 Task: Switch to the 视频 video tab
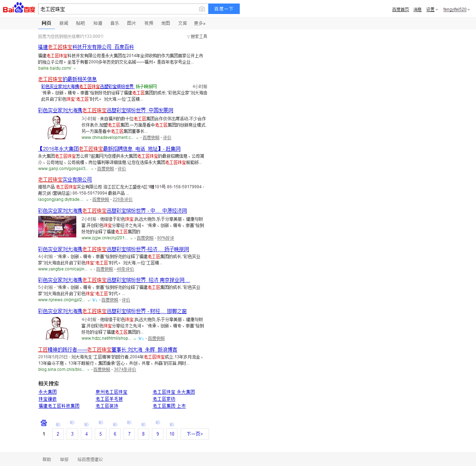[149, 23]
